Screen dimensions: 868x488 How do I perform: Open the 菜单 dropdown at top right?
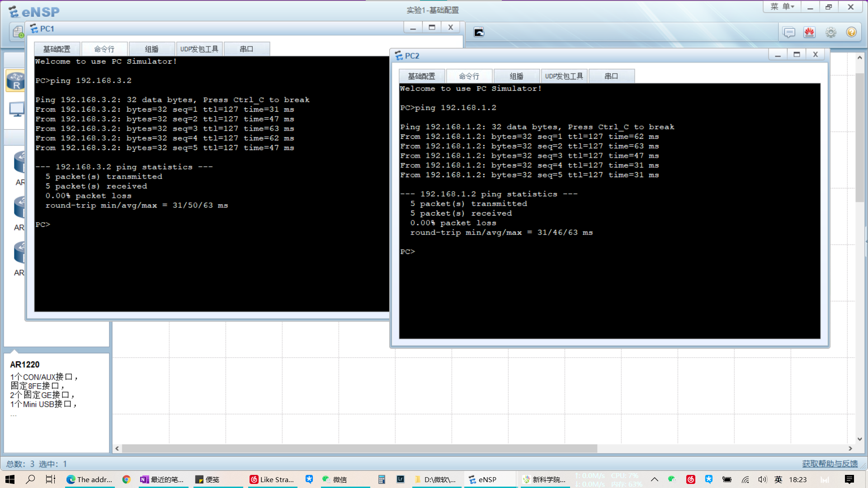coord(781,7)
